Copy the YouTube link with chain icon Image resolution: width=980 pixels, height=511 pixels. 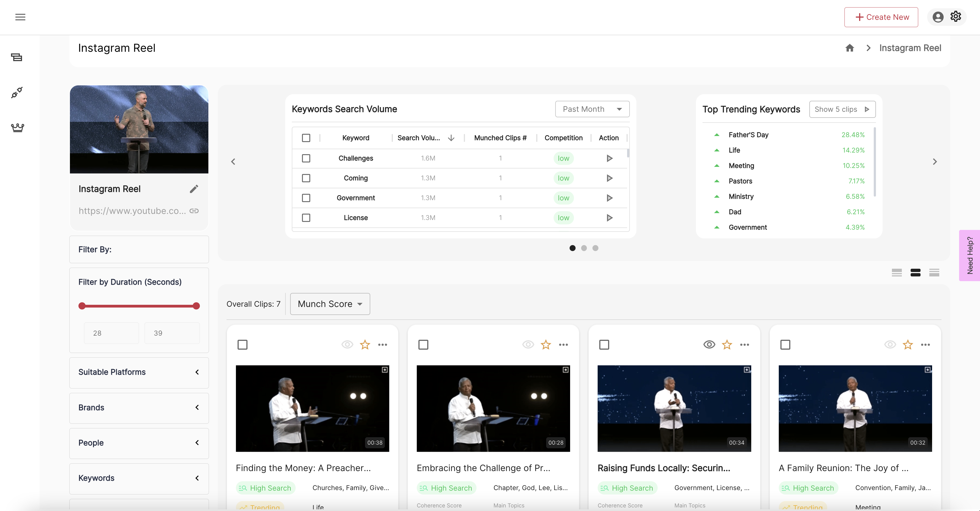tap(194, 211)
